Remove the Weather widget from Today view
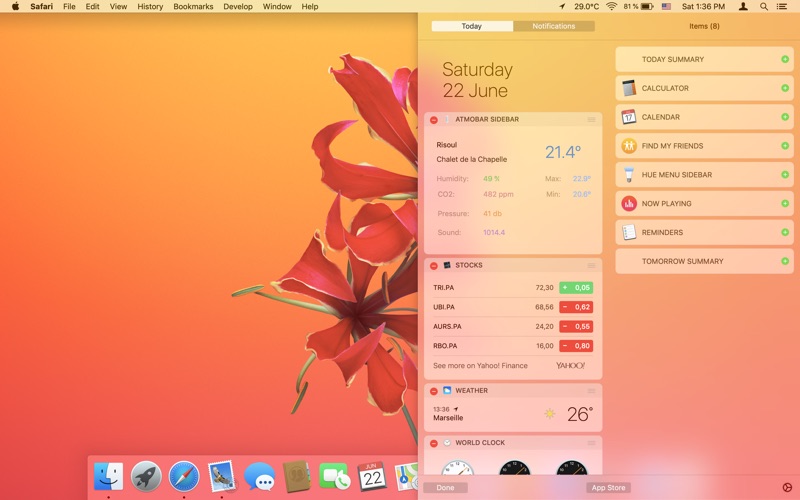Image resolution: width=800 pixels, height=500 pixels. (434, 391)
